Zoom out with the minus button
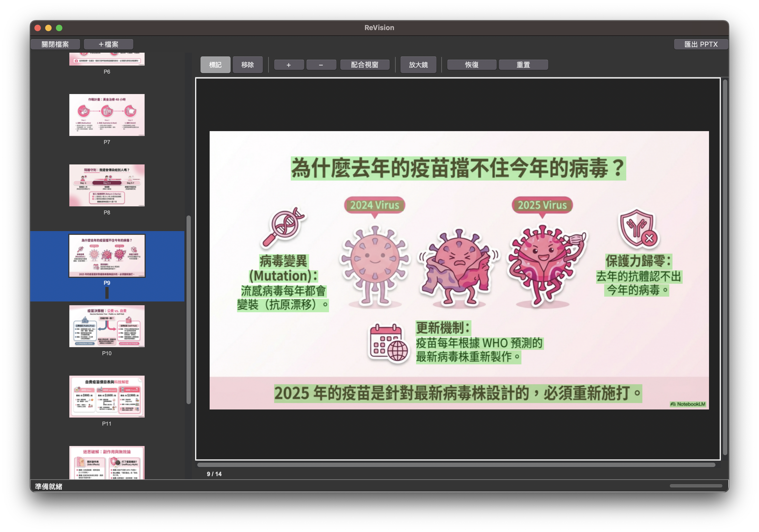759x532 pixels. tap(321, 65)
